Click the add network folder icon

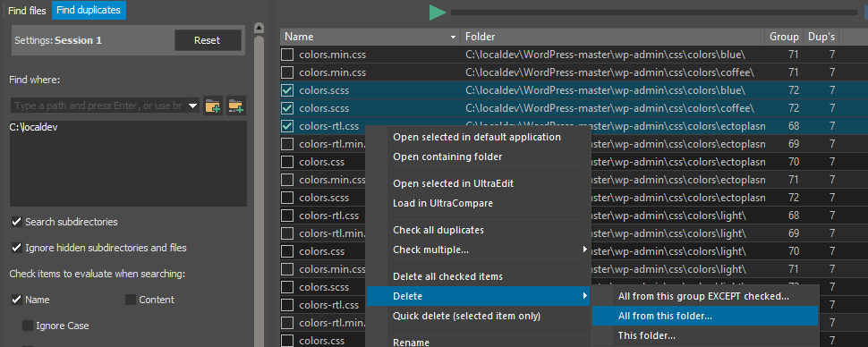236,106
